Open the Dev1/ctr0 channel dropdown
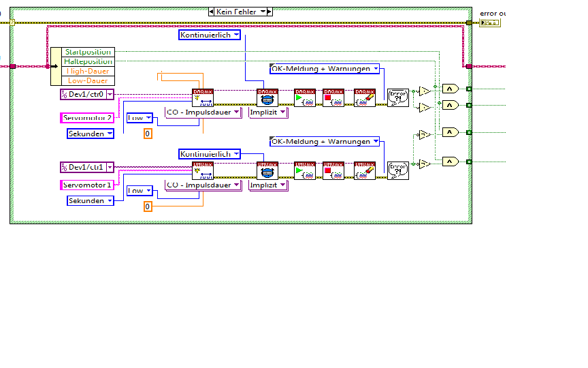Image resolution: width=588 pixels, height=368 pixels. (110, 94)
